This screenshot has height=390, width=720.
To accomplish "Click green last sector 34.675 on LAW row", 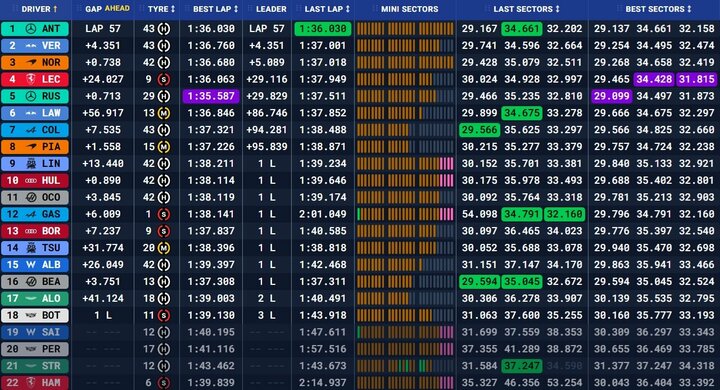I will click(522, 113).
